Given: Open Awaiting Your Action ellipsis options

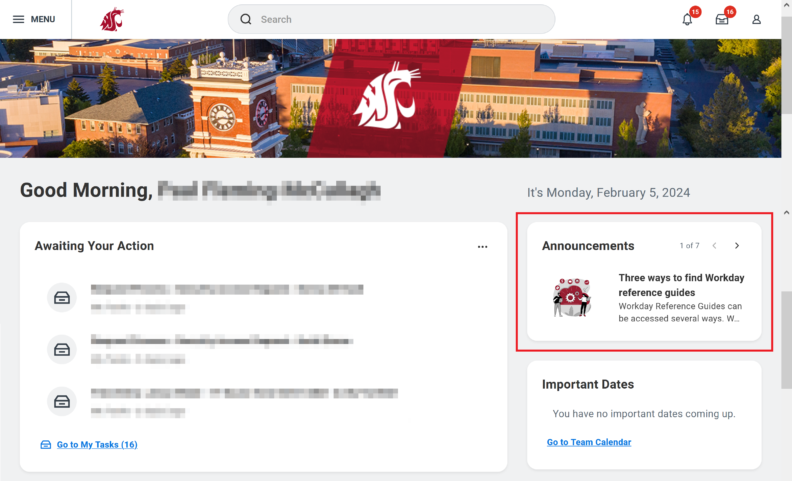Looking at the screenshot, I should (482, 246).
